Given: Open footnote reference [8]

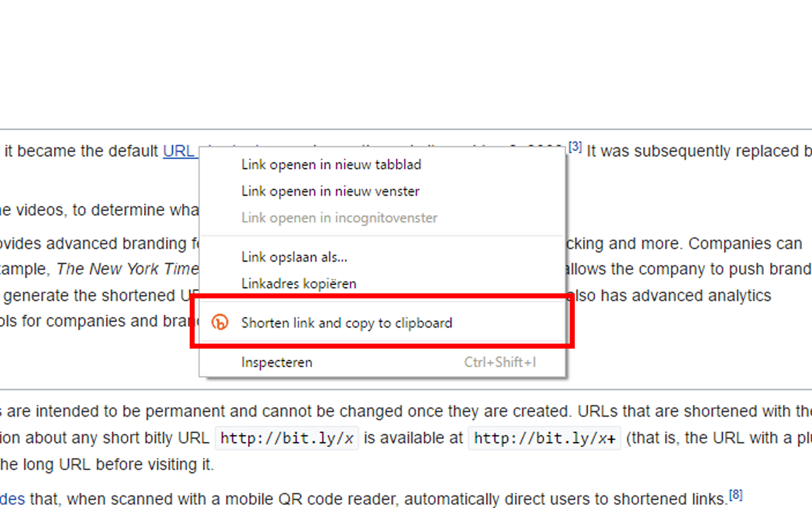Looking at the screenshot, I should click(x=735, y=495).
